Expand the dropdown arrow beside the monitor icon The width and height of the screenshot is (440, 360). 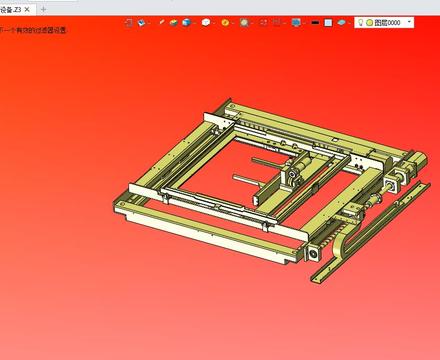(x=303, y=23)
